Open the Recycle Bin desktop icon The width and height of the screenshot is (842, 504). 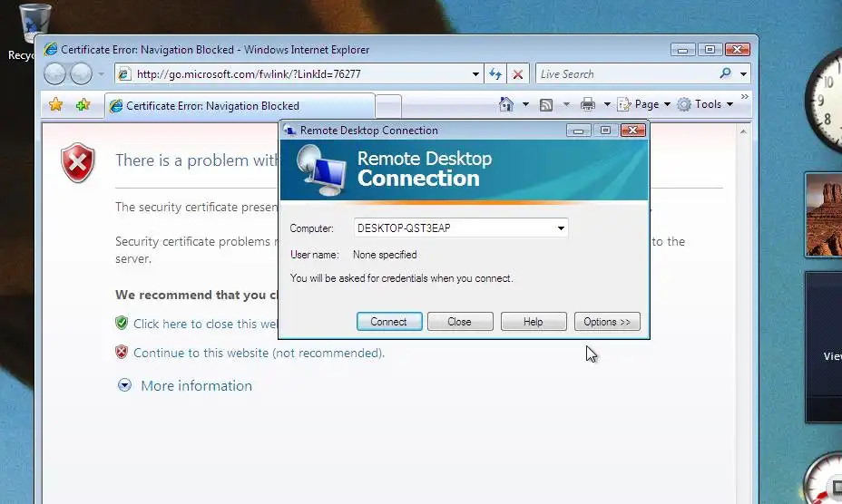click(x=34, y=31)
